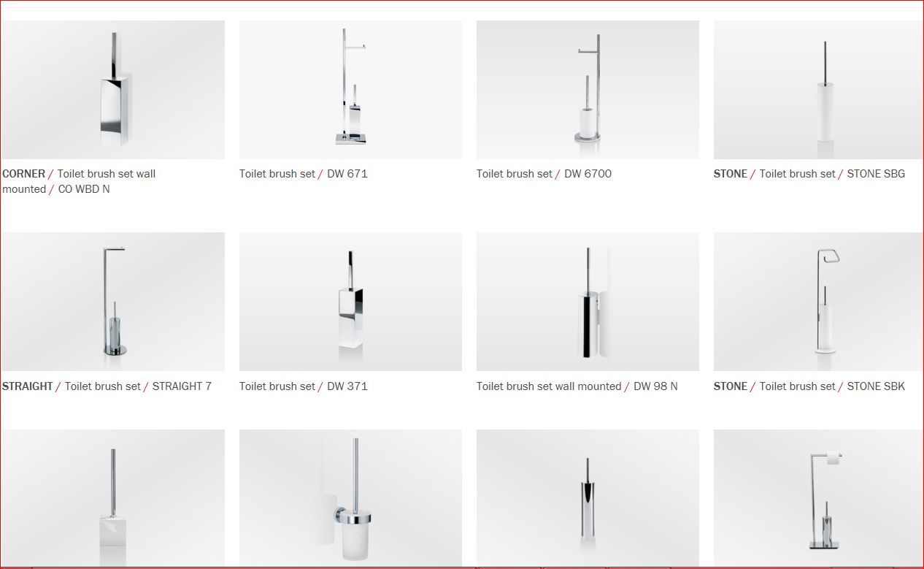Viewport: 924px width, 569px height.
Task: Click the DW 371 toilet brush thumbnail
Action: 350,302
